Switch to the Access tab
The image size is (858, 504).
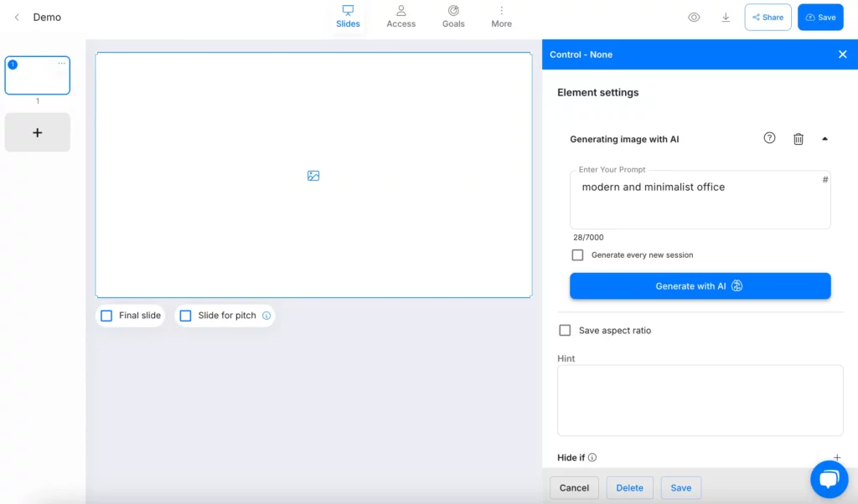click(401, 17)
